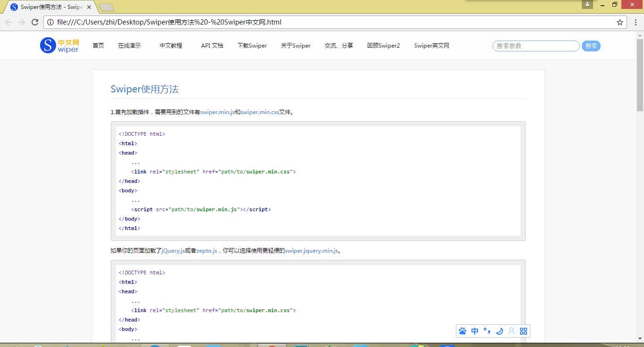The height and width of the screenshot is (347, 644).
Task: Open the swiper.min.css link
Action: pos(260,112)
